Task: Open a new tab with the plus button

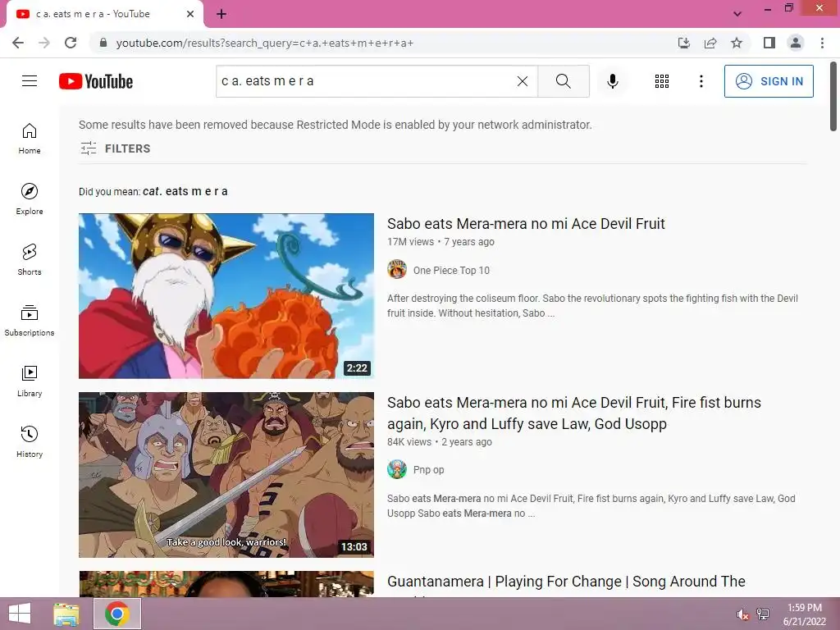Action: point(221,14)
